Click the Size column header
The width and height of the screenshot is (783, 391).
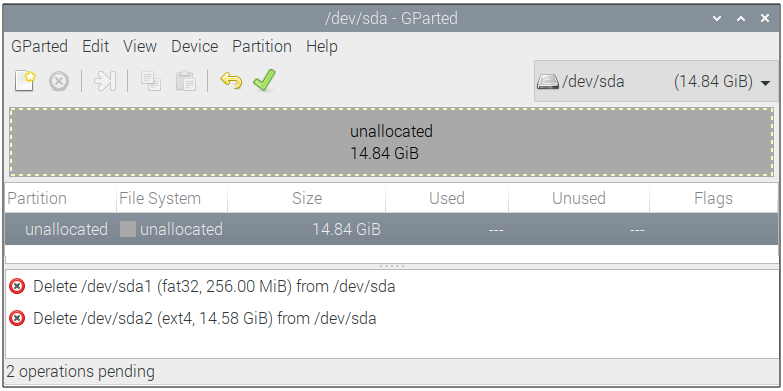pyautogui.click(x=307, y=198)
